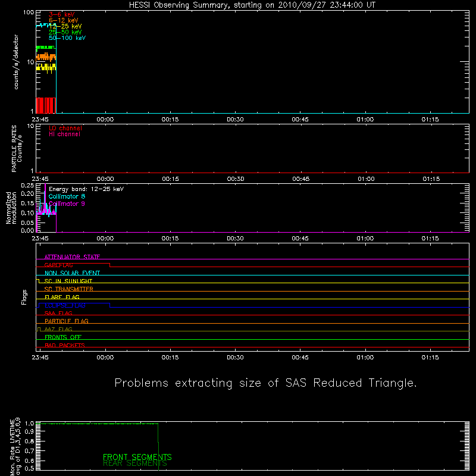Click the "Mon. Rate LIVETIME" axis label
The height and width of the screenshot is (476, 476).
[12, 447]
